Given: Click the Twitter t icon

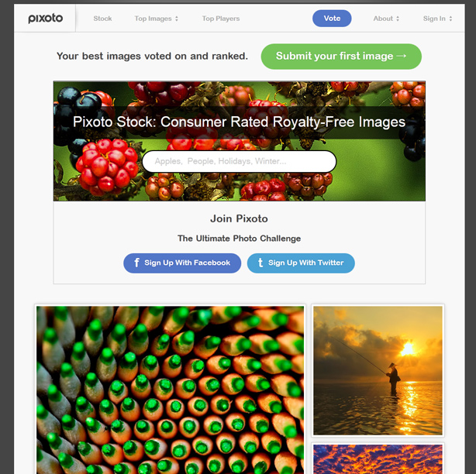Looking at the screenshot, I should pyautogui.click(x=260, y=263).
